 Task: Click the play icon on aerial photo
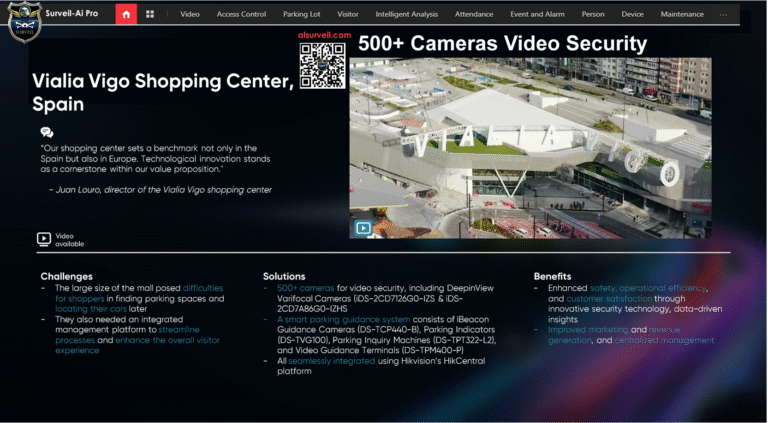363,228
